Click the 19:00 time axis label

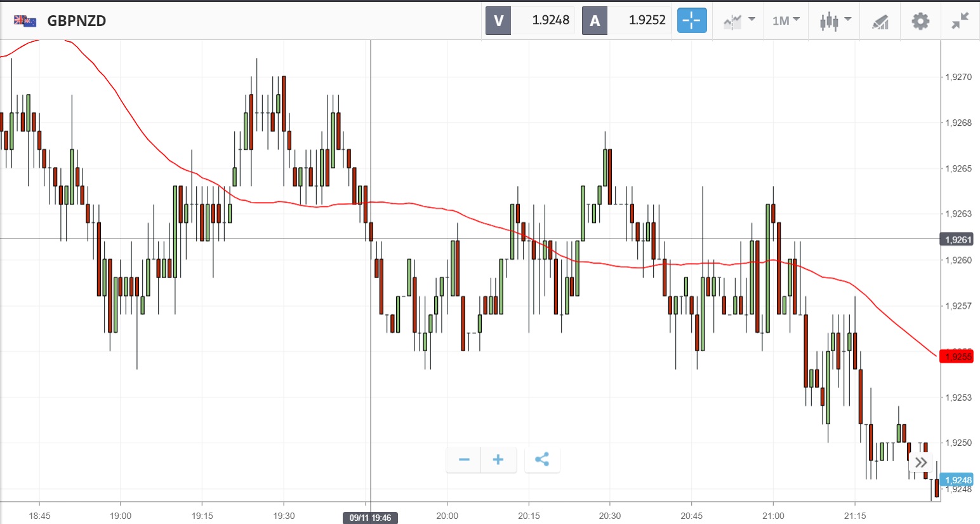pos(121,516)
